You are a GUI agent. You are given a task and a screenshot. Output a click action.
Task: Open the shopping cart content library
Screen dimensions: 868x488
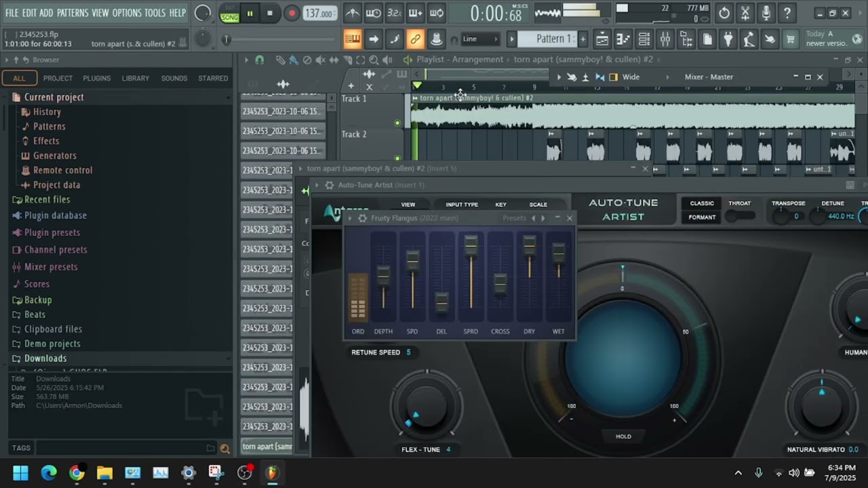click(x=791, y=39)
